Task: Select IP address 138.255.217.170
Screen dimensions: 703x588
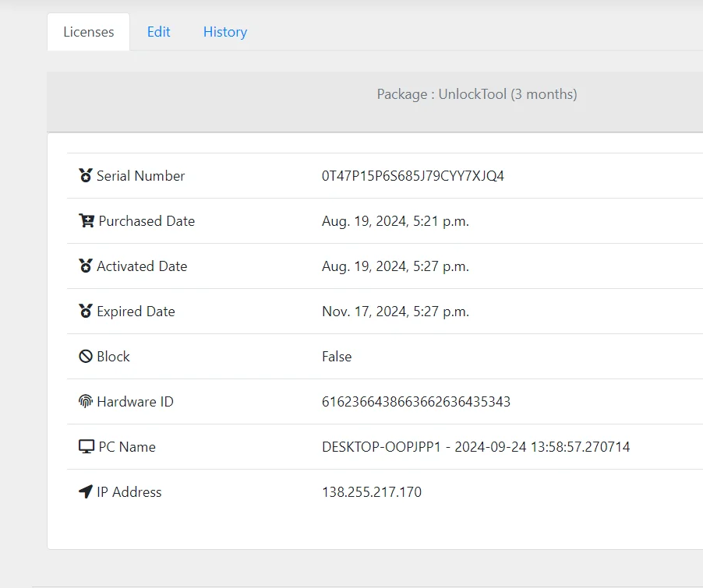Action: 372,491
